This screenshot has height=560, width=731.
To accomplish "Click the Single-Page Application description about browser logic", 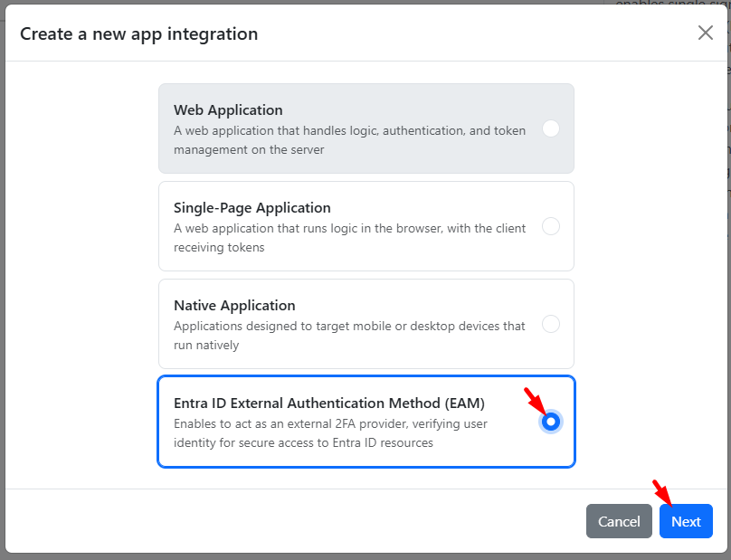I will tap(349, 238).
